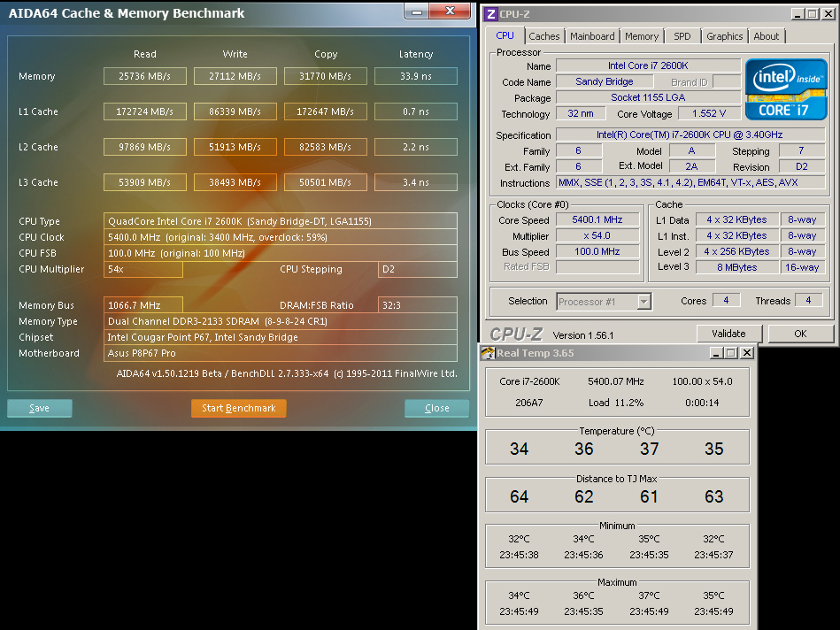Screen dimensions: 840x630
Task: Click the L3 Cache Latency value 3.4 ns
Action: (x=416, y=182)
